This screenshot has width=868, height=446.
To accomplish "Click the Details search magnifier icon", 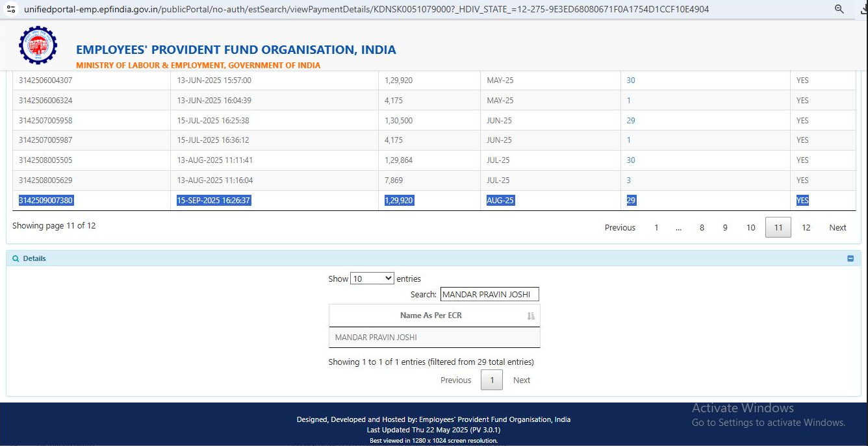I will 16,258.
